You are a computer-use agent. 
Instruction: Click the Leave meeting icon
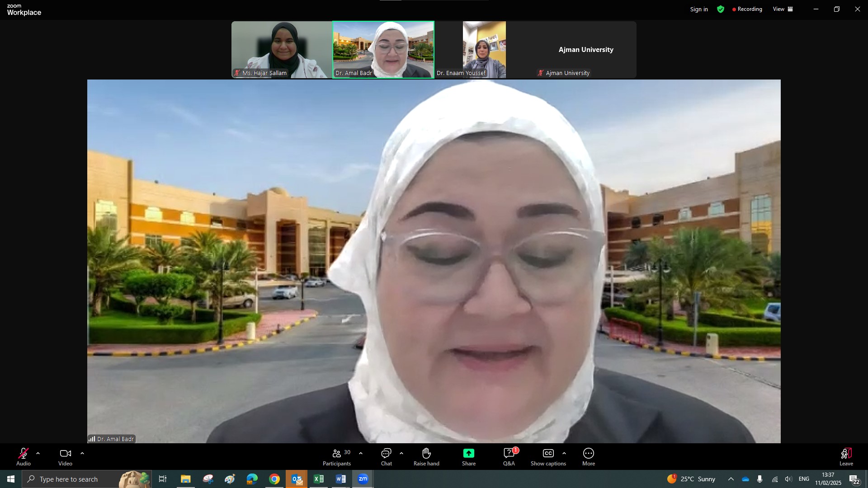[x=846, y=454]
